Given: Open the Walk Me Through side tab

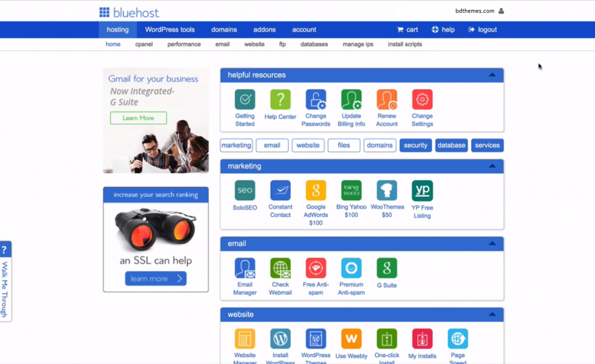Looking at the screenshot, I should pos(5,282).
